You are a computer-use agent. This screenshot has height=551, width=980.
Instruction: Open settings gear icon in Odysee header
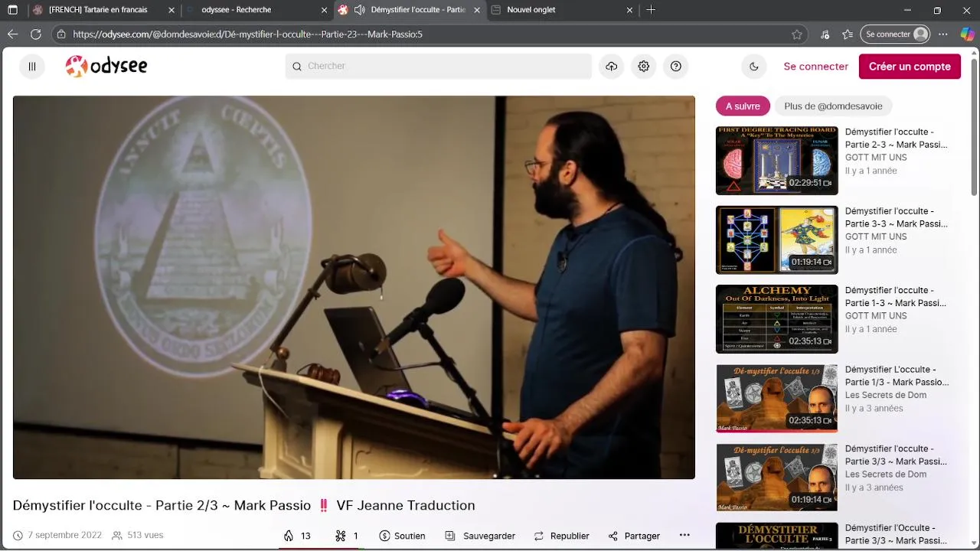point(644,67)
